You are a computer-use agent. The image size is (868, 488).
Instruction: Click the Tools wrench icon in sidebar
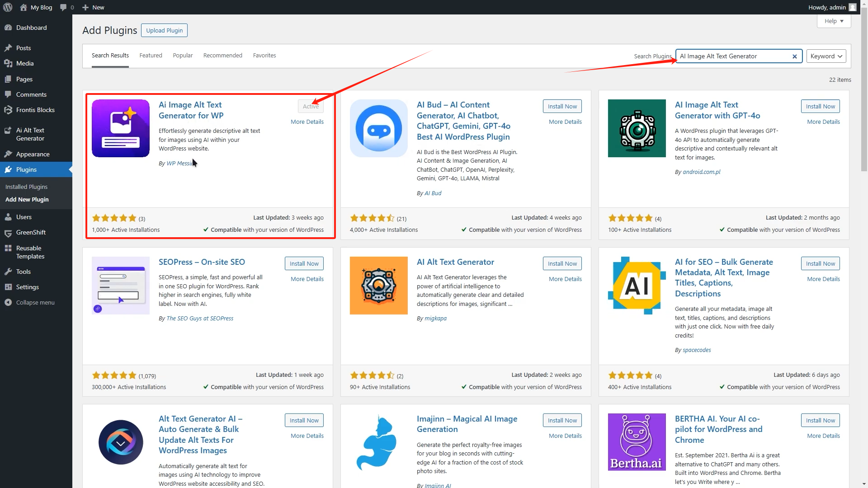click(x=8, y=272)
